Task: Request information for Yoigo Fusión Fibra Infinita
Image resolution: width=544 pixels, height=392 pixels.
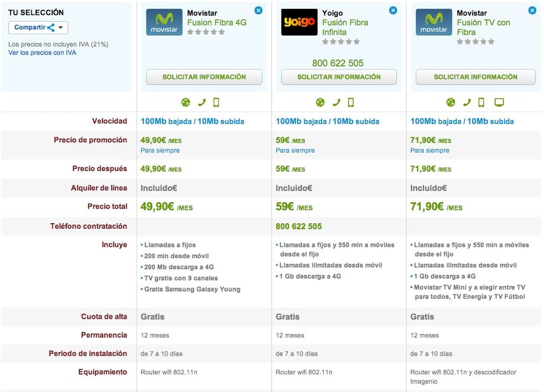Action: (339, 77)
